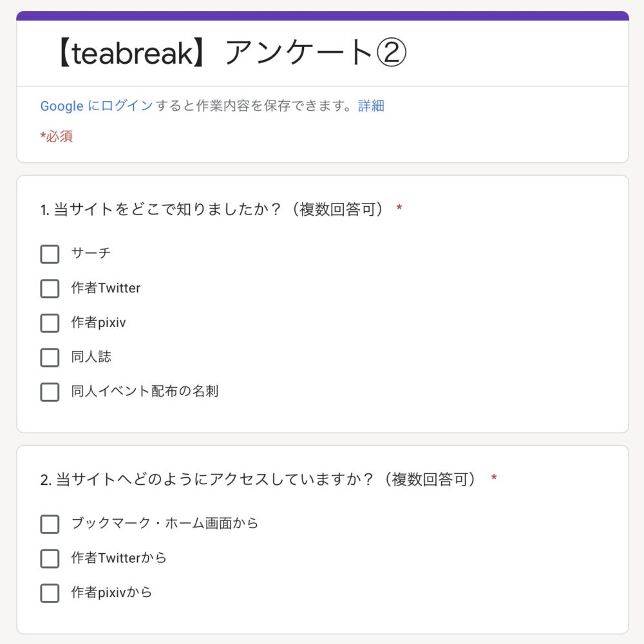
Task: Check the 同人イベント配布の名刺 box
Action: click(x=50, y=392)
